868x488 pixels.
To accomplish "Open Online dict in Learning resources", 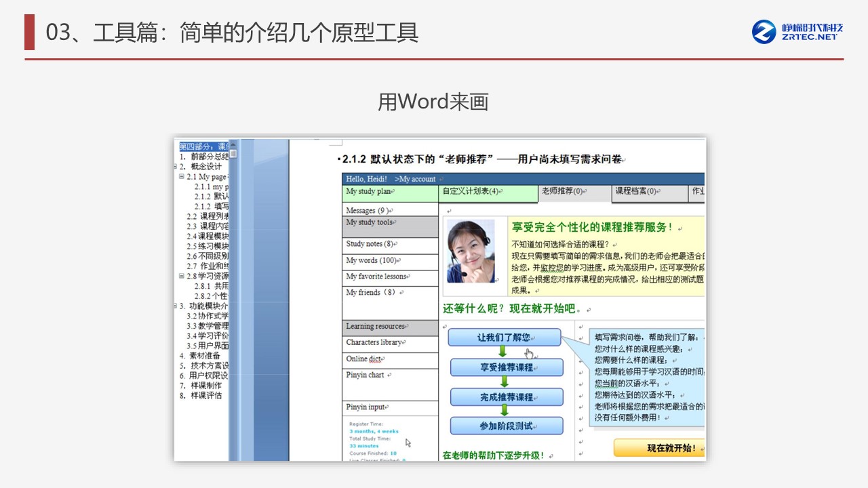I will click(x=365, y=359).
